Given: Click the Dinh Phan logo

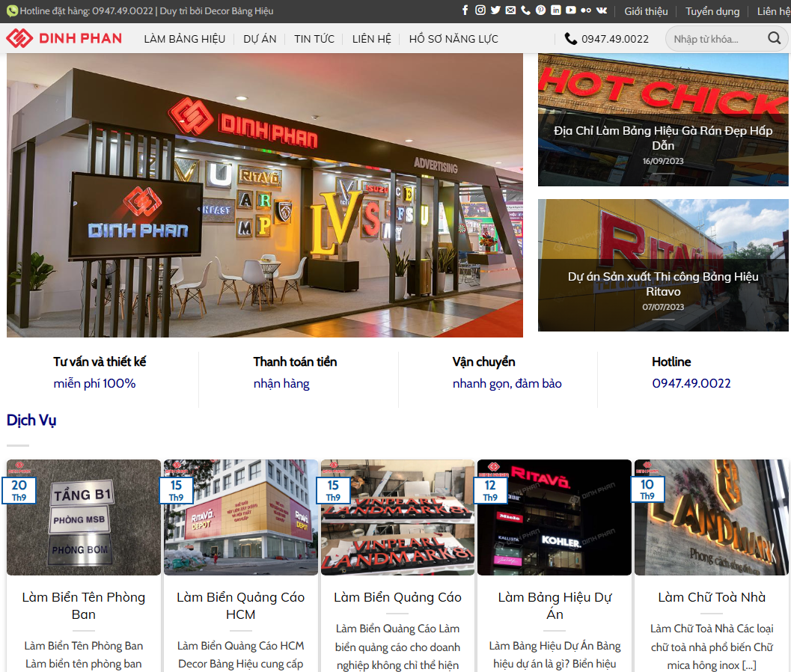Looking at the screenshot, I should [x=64, y=38].
